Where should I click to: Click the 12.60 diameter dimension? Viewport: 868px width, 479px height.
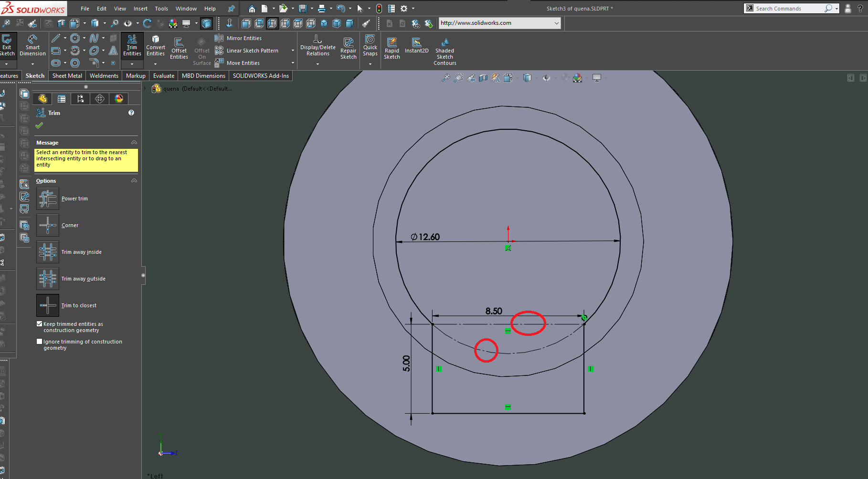(x=425, y=237)
